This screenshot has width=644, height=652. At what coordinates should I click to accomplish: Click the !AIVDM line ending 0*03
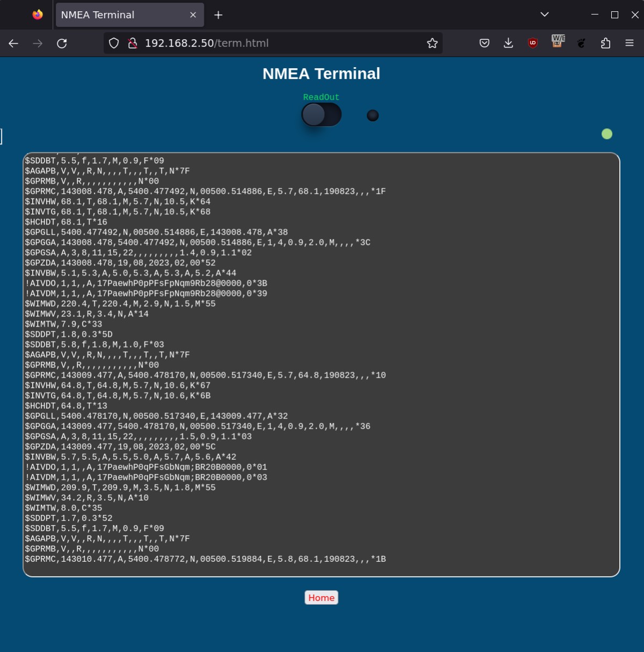click(146, 477)
